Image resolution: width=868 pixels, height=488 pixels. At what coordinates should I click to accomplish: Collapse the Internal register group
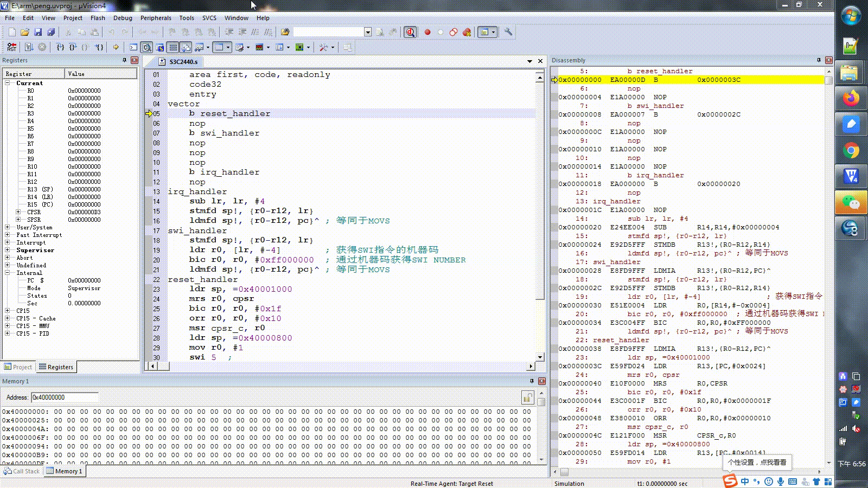7,273
